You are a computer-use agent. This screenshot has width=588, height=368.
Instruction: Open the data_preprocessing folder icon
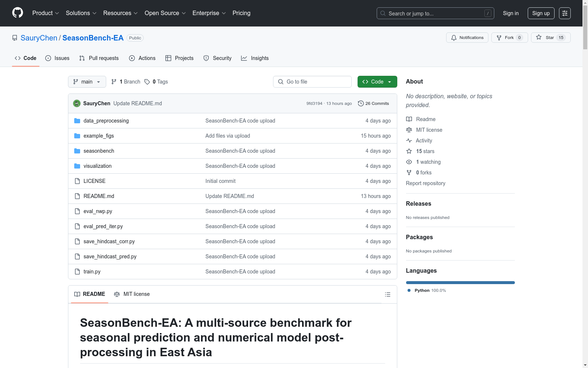click(x=77, y=121)
